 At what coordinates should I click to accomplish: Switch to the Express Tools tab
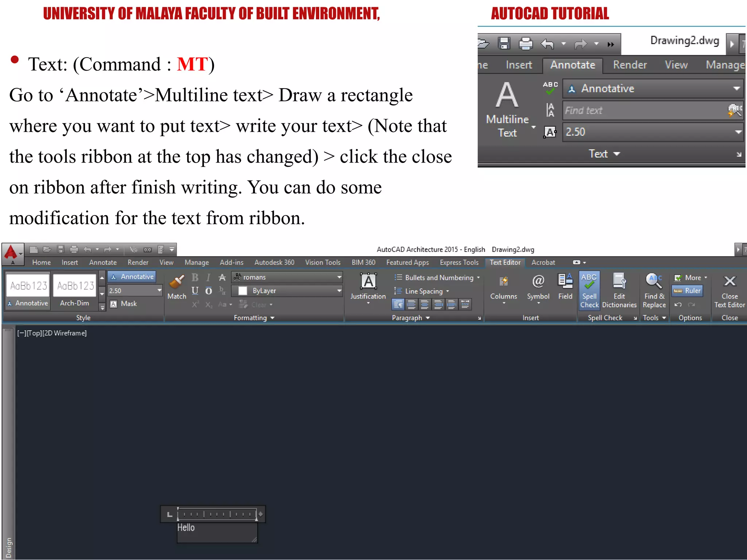459,262
